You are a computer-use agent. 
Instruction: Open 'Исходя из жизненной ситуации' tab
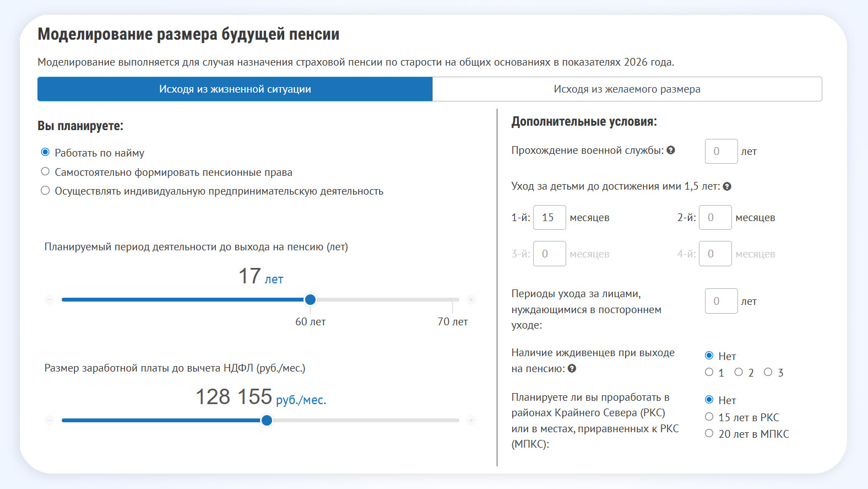tap(235, 89)
